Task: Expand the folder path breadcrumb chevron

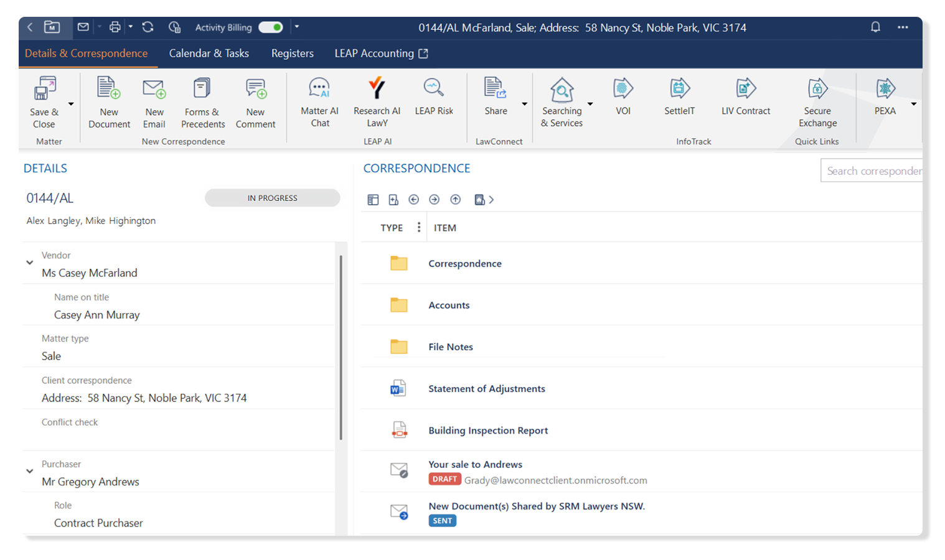Action: tap(491, 200)
